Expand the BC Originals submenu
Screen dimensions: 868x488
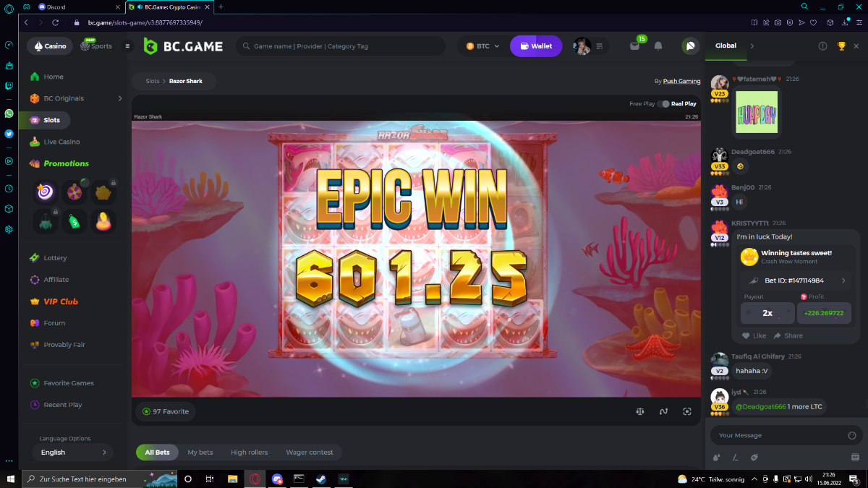[x=120, y=98]
